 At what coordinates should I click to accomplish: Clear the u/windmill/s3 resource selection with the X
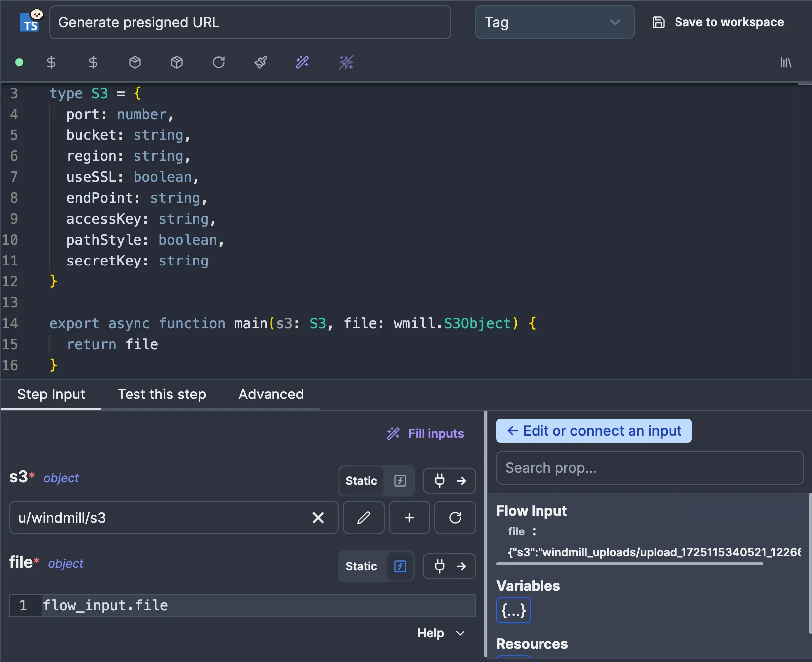318,518
